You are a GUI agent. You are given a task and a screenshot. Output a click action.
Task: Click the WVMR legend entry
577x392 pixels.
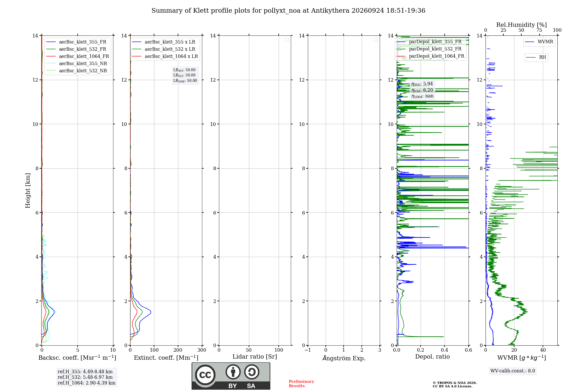(539, 42)
